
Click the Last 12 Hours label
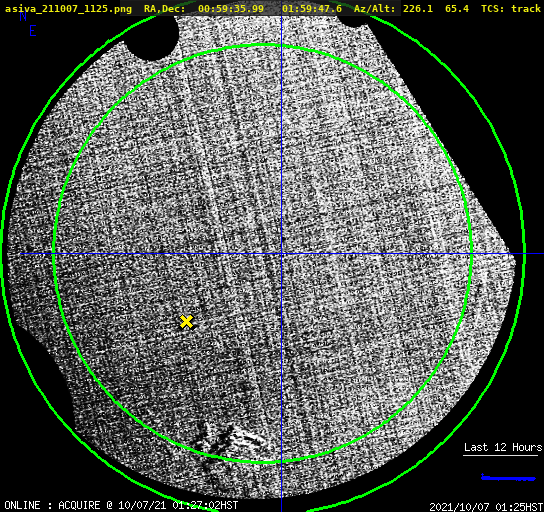[x=503, y=447]
